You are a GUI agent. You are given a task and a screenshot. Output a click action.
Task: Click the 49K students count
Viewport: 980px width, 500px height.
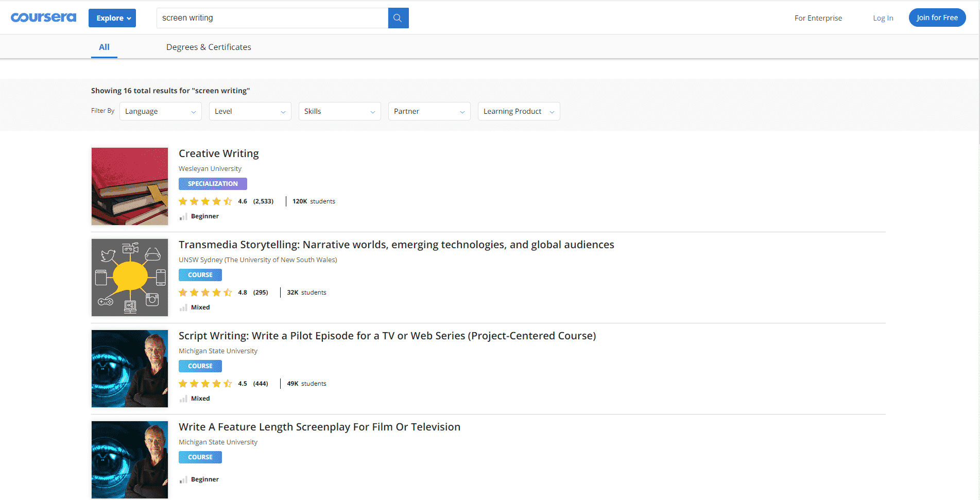point(306,384)
